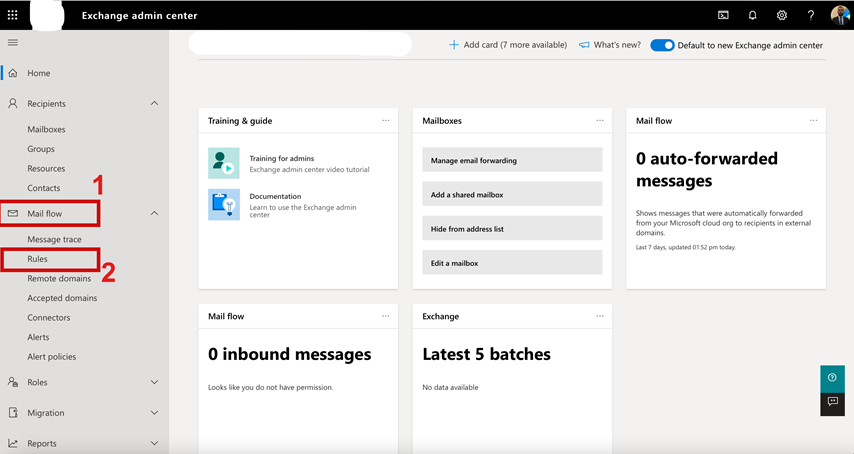Click 0 inbound messages heading

tap(289, 354)
